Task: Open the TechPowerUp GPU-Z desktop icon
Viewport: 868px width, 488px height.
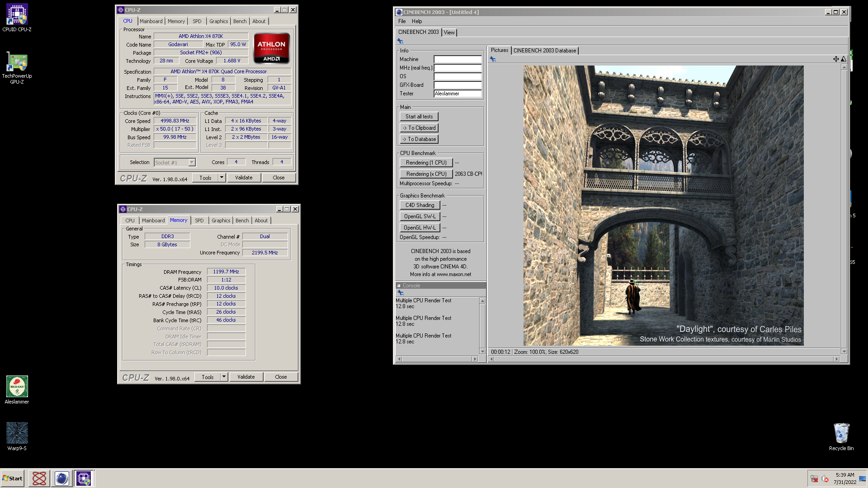Action: (17, 68)
